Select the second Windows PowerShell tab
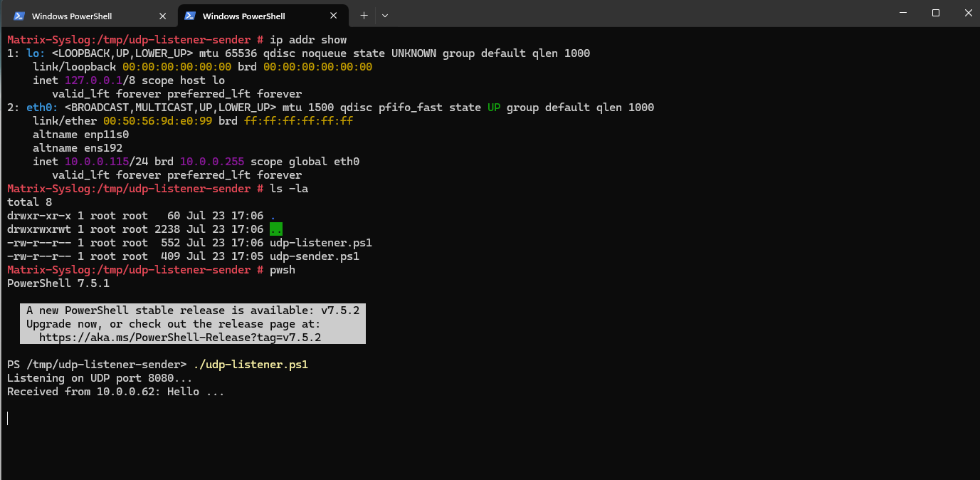This screenshot has height=480, width=980. click(262, 15)
